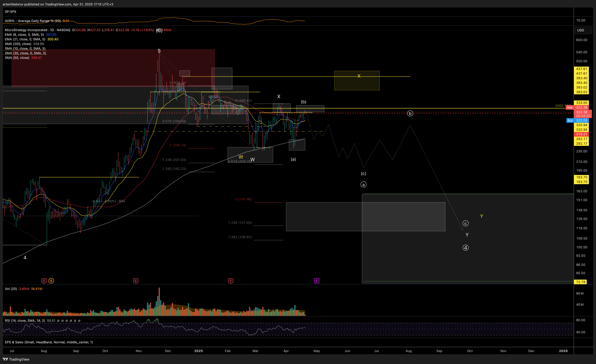Image resolution: width=596 pixels, height=364 pixels.
Task: Select the (b) wave label
Action: click(x=303, y=102)
